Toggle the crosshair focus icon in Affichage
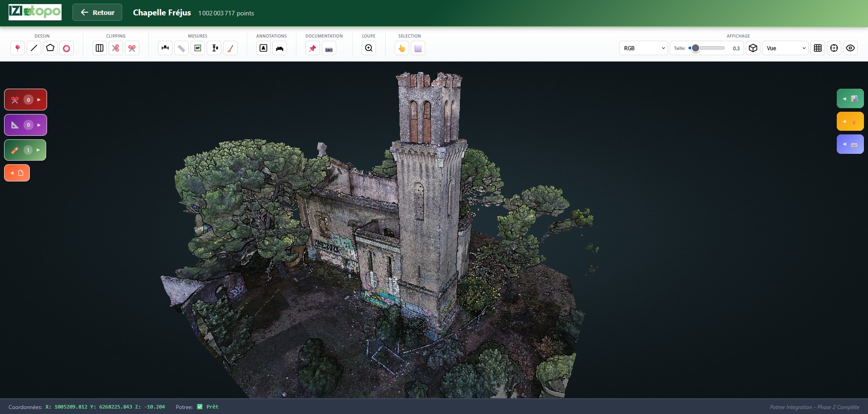Image resolution: width=868 pixels, height=414 pixels. click(834, 48)
